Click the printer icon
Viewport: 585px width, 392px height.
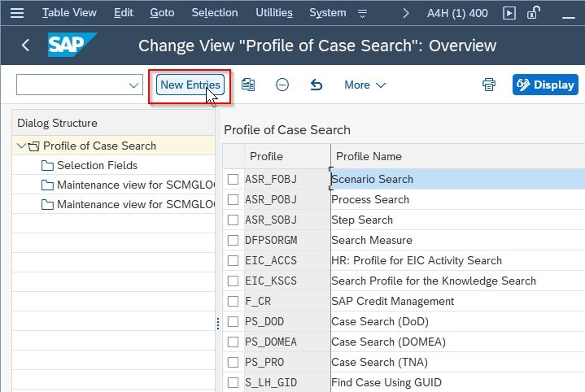[x=489, y=85]
